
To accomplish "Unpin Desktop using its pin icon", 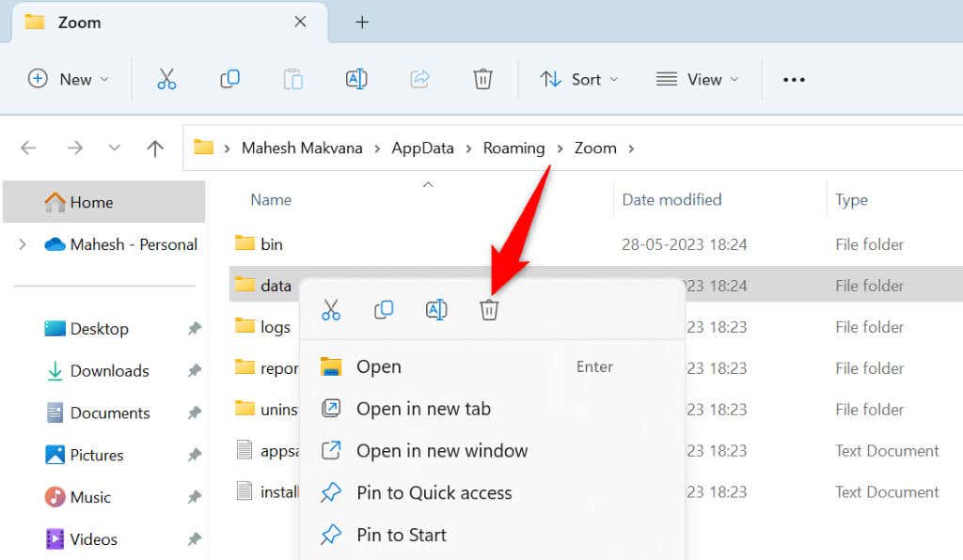I will [x=195, y=329].
